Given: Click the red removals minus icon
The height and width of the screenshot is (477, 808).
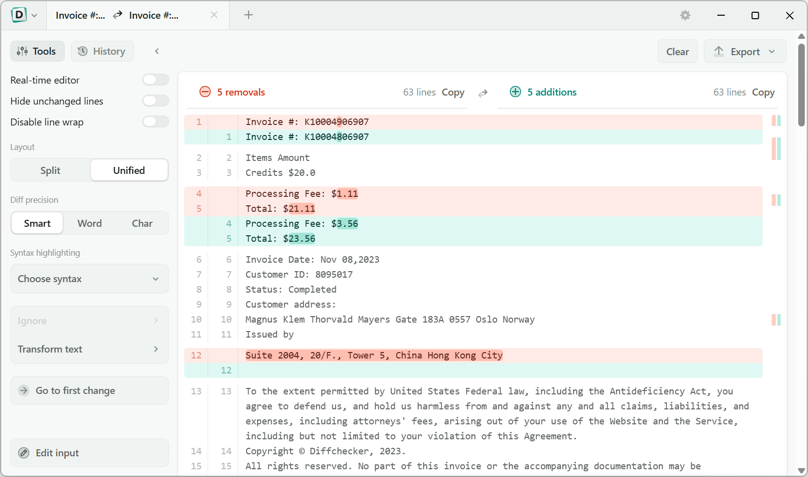Looking at the screenshot, I should pos(205,92).
